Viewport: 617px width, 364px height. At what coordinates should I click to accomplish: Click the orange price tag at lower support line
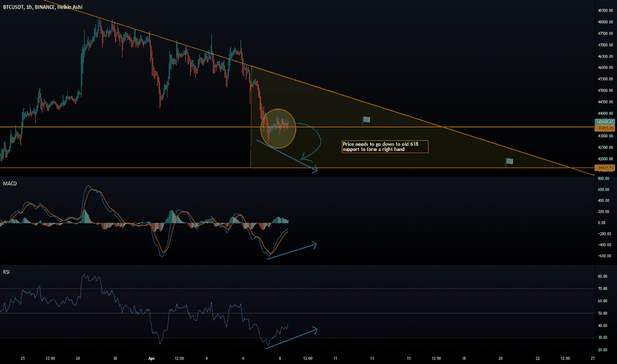[604, 168]
